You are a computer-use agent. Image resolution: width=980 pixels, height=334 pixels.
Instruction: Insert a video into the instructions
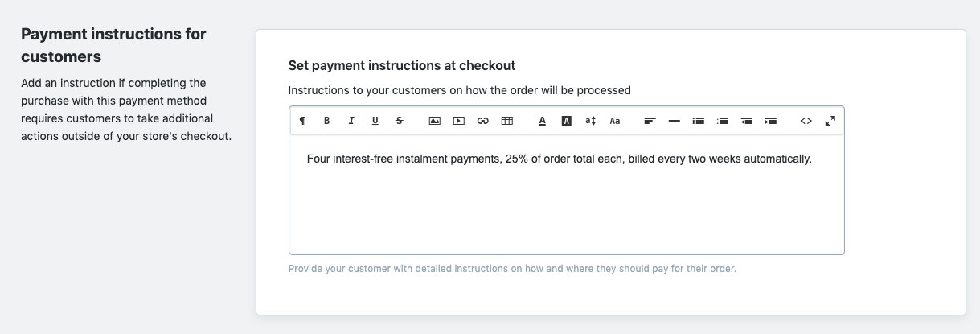point(459,121)
